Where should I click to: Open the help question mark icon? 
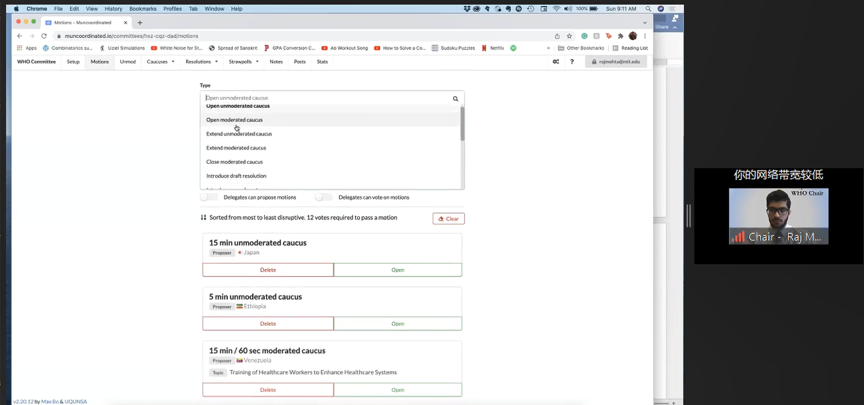571,62
